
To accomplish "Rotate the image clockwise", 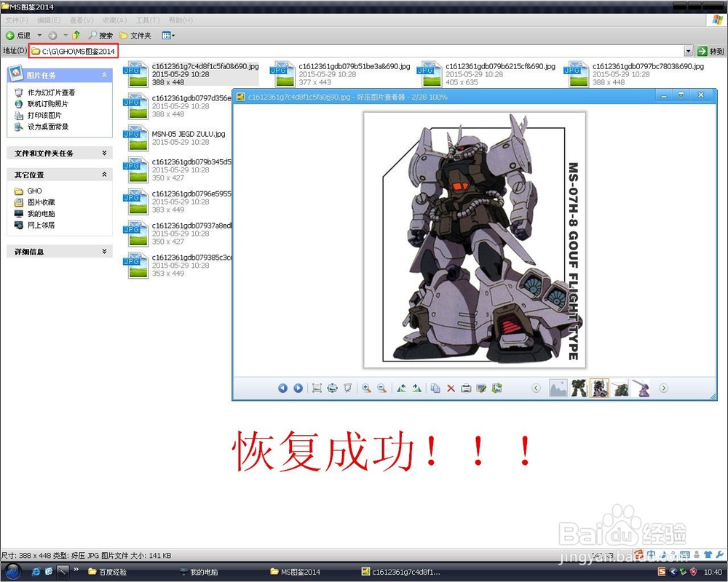I will (x=416, y=388).
